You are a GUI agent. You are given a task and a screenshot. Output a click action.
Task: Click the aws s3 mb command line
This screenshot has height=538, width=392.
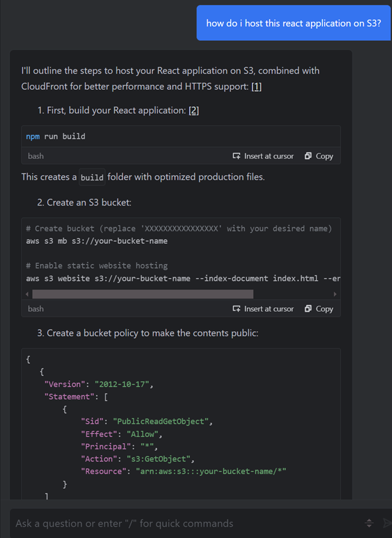tap(97, 241)
